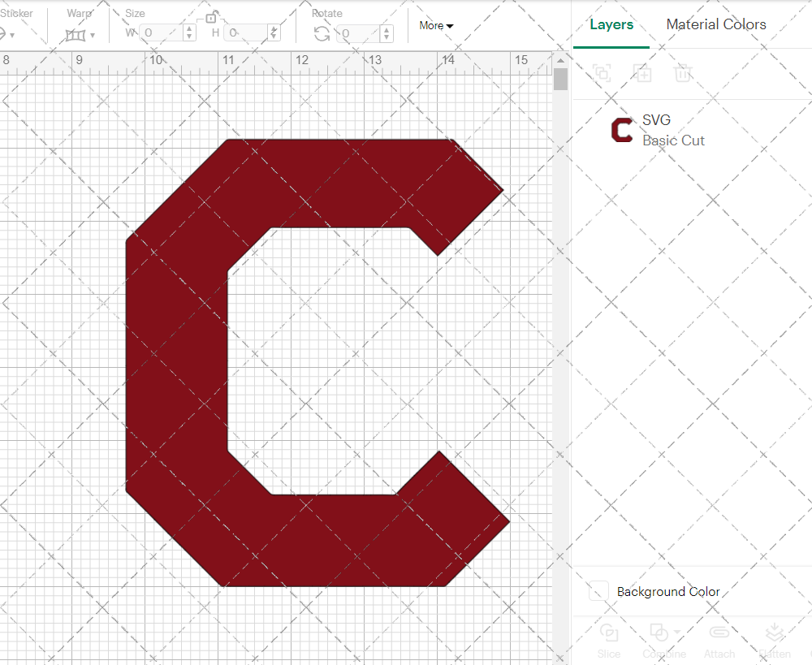Open the Background Color swatch
Viewport: 812px width, 665px height.
(x=598, y=591)
